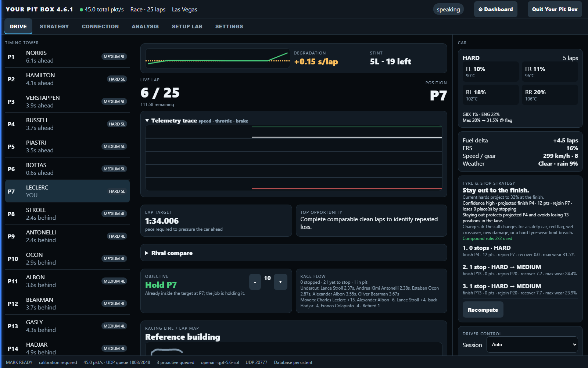Increase the objective position with plus
This screenshot has width=588, height=368.
pyautogui.click(x=280, y=282)
